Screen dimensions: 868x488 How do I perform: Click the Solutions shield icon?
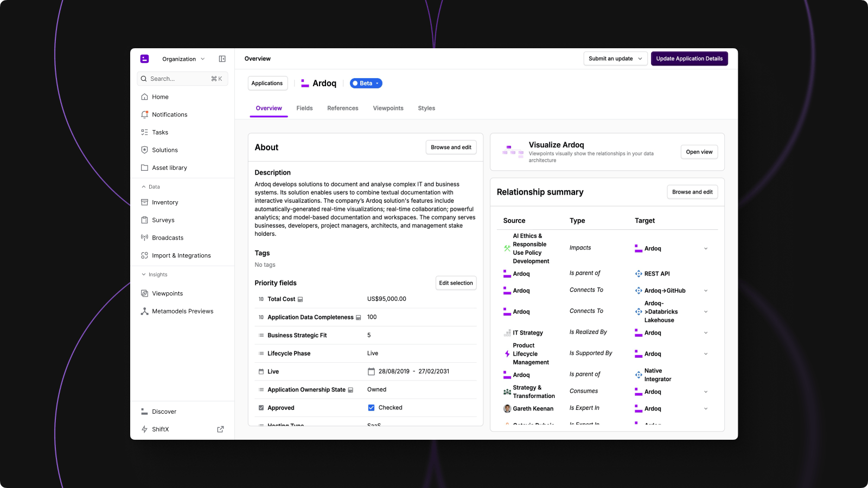144,150
